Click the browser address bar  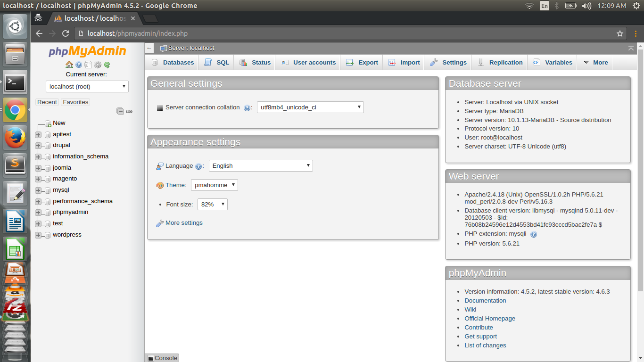(x=344, y=33)
